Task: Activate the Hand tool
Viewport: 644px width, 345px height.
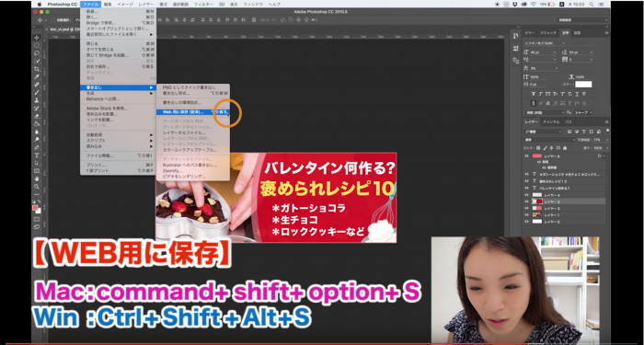Action: [37, 178]
